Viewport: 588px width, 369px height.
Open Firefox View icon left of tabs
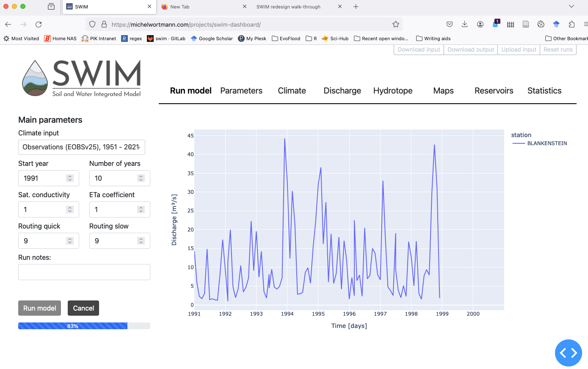pyautogui.click(x=51, y=7)
